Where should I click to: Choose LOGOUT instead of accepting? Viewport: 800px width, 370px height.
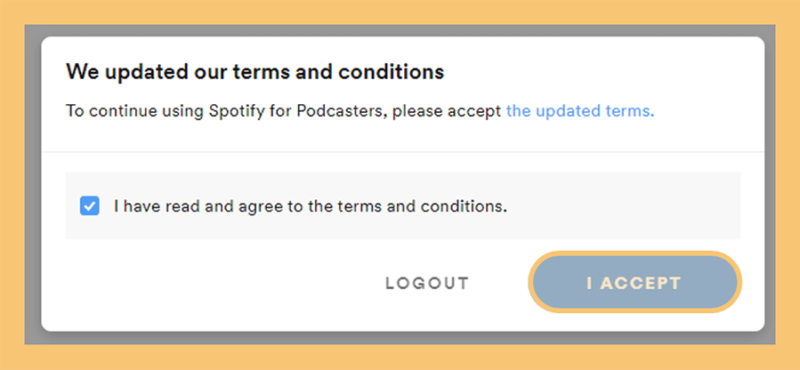427,283
